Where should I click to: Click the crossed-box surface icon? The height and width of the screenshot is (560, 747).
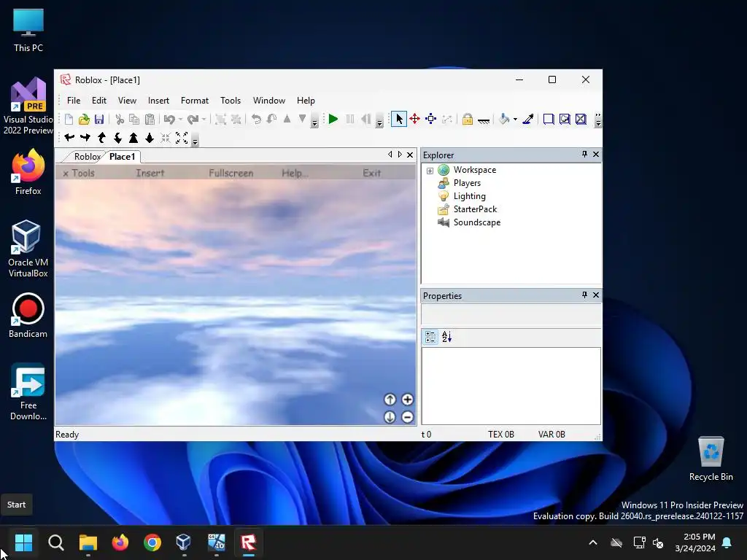581,119
